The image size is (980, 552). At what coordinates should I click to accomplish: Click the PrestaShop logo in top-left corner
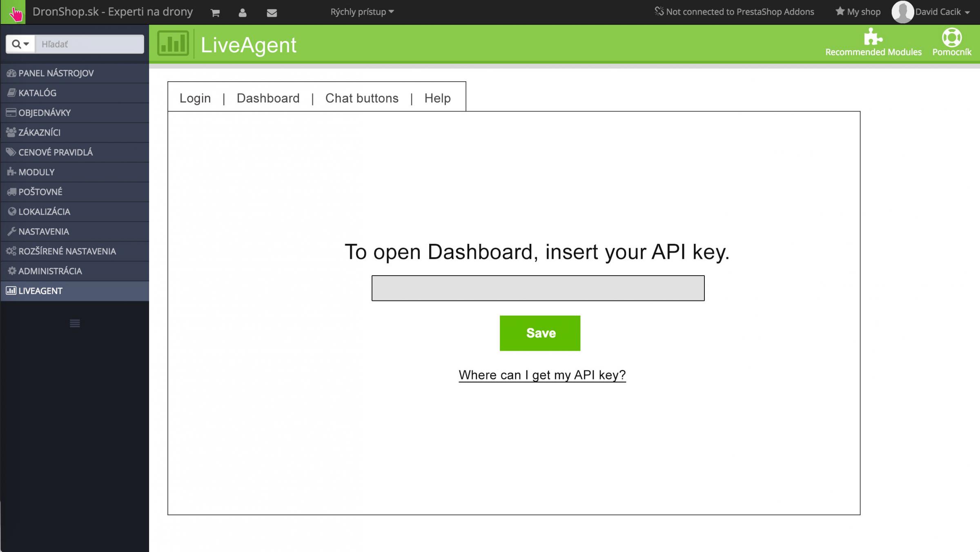pos(13,12)
